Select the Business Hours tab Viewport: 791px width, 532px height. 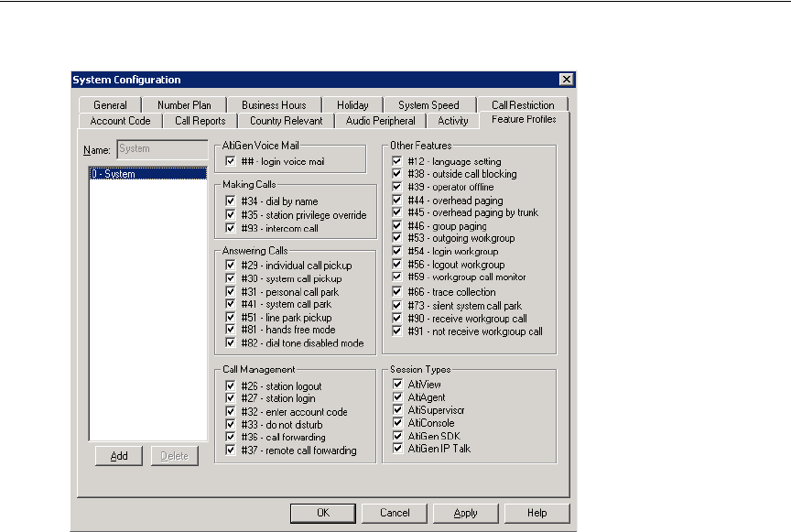[274, 105]
